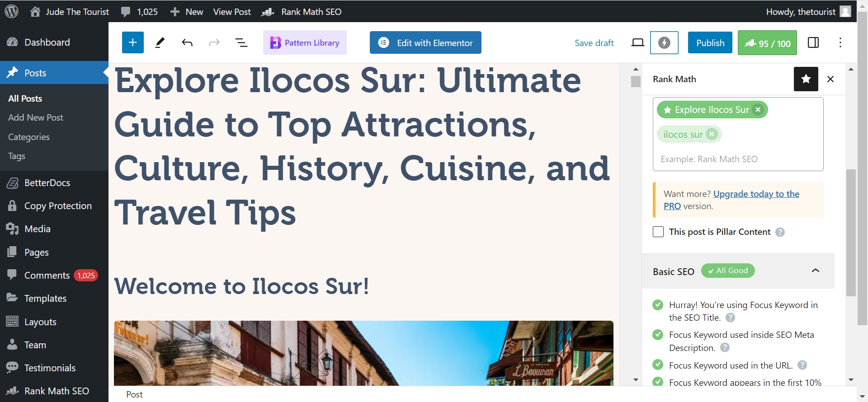Select the Tools pencil icon
Screen dimensions: 868x402
[160, 42]
